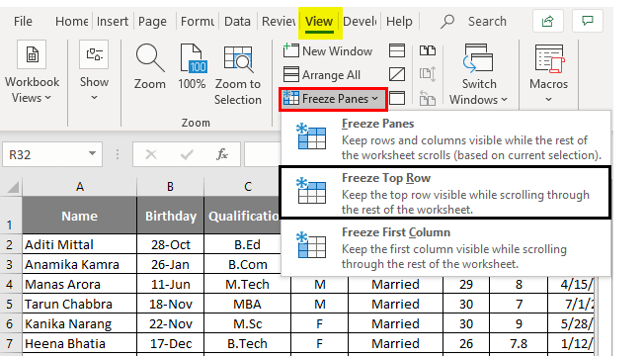Select cell with Heena Bhatia
This screenshot has height=358, width=644.
click(x=80, y=343)
